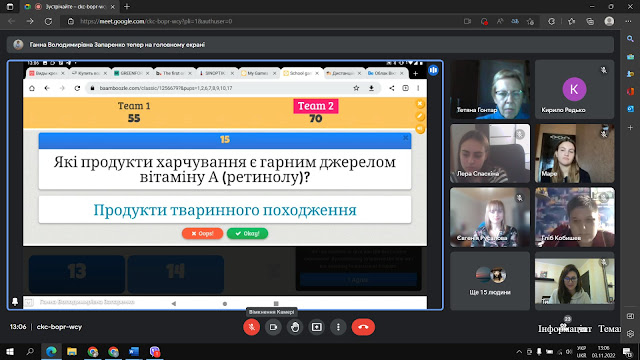Toggle the Meet camera button
This screenshot has width=640, height=360.
point(273,327)
